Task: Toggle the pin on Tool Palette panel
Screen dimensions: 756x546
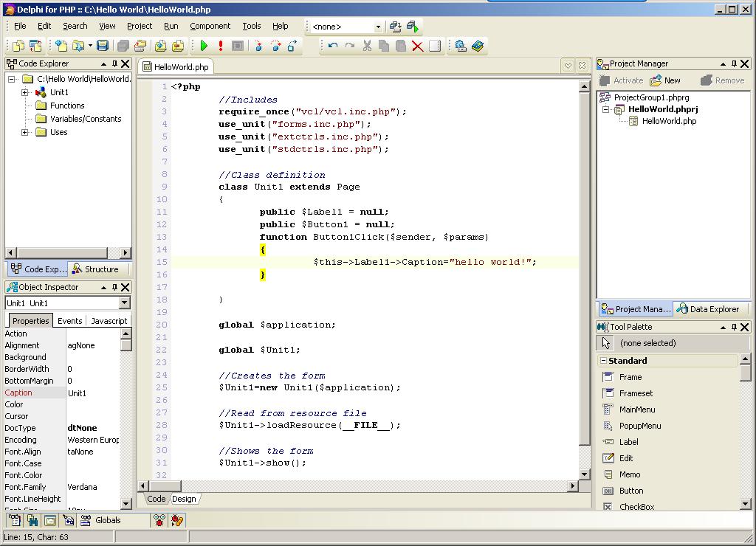Action: [734, 327]
